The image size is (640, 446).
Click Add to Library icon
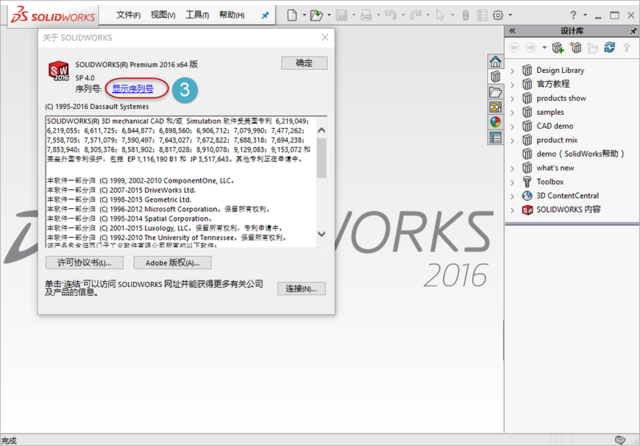pos(558,48)
